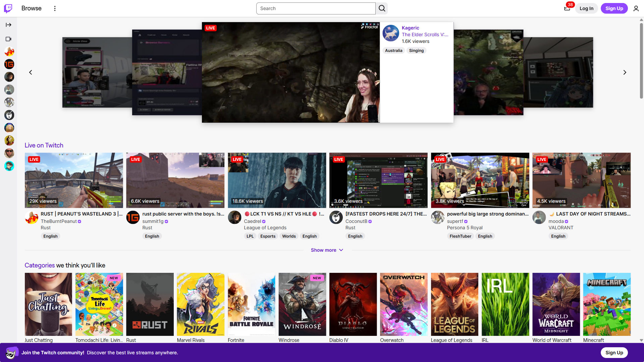Viewport: 644px width, 362px height.
Task: Open mooda's VALORANT stream thumbnail
Action: coord(582,180)
